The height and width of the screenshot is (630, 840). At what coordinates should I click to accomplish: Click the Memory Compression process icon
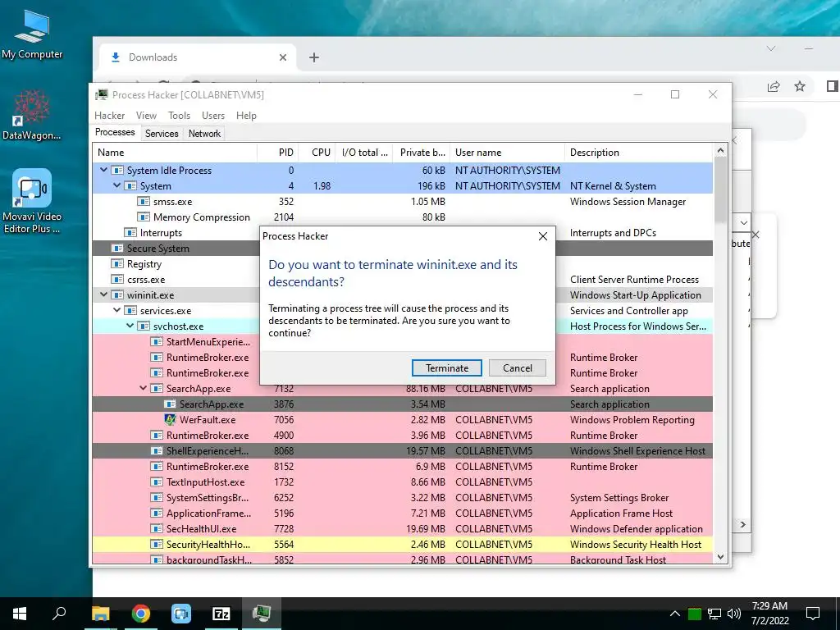[x=143, y=217]
